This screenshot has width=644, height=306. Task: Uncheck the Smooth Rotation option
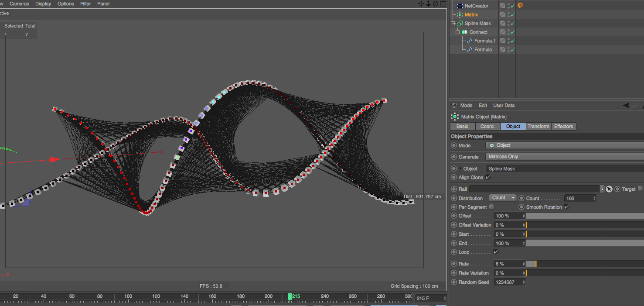click(566, 207)
